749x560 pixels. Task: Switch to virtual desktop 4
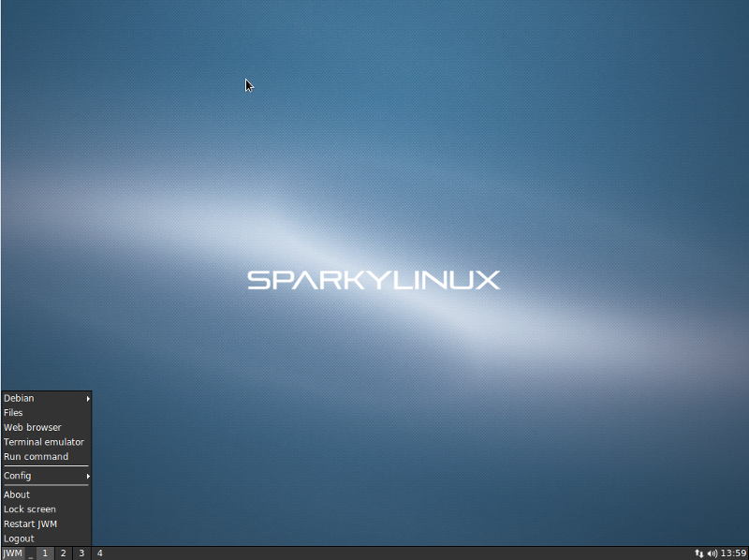pyautogui.click(x=99, y=553)
